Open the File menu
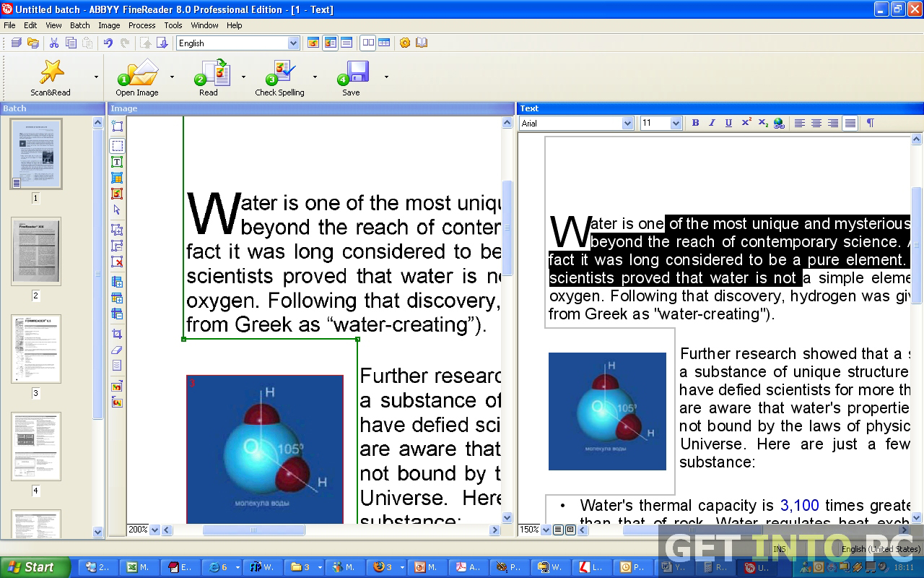Screen dimensions: 924x578 9,25
